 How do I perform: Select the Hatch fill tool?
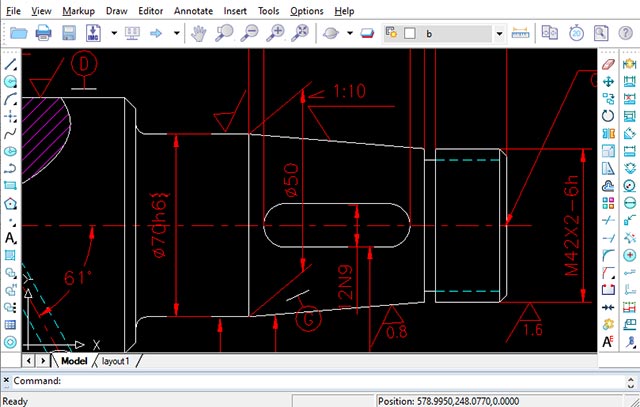(x=10, y=255)
